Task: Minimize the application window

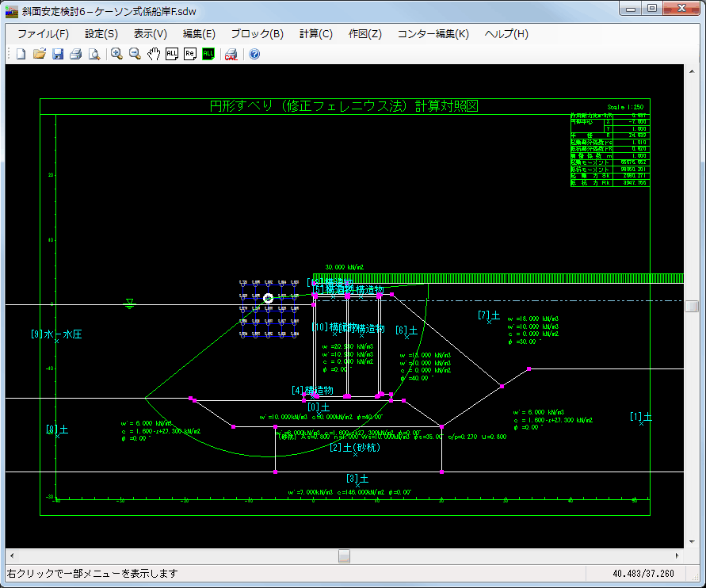Action: 631,9
